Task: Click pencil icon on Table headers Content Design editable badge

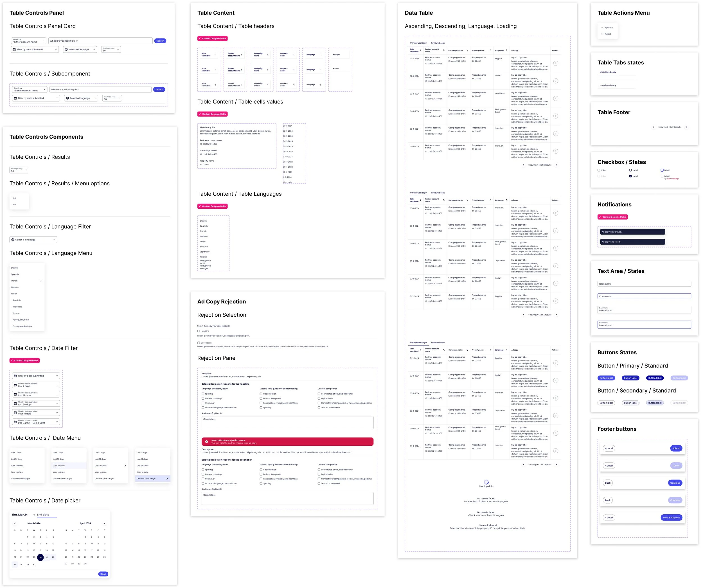Action: point(200,39)
